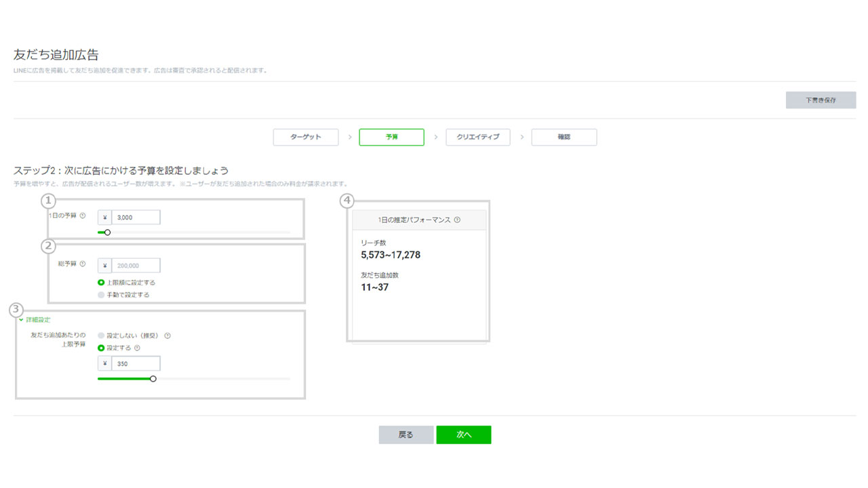Switch to クリエイティブ step tab
The width and height of the screenshot is (868, 488).
pos(478,137)
